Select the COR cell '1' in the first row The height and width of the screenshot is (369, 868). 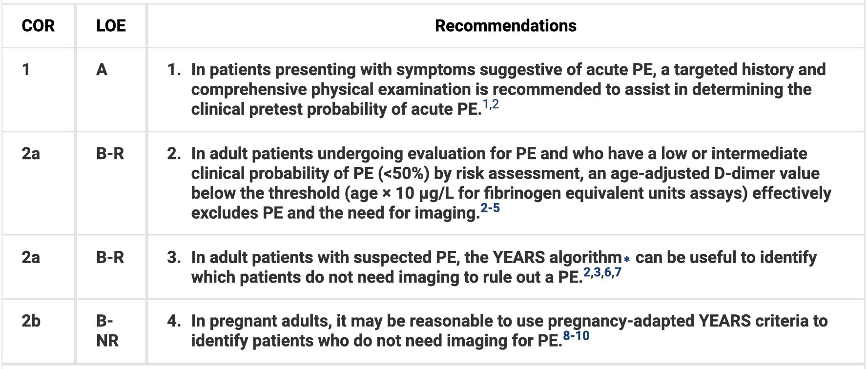[x=26, y=70]
